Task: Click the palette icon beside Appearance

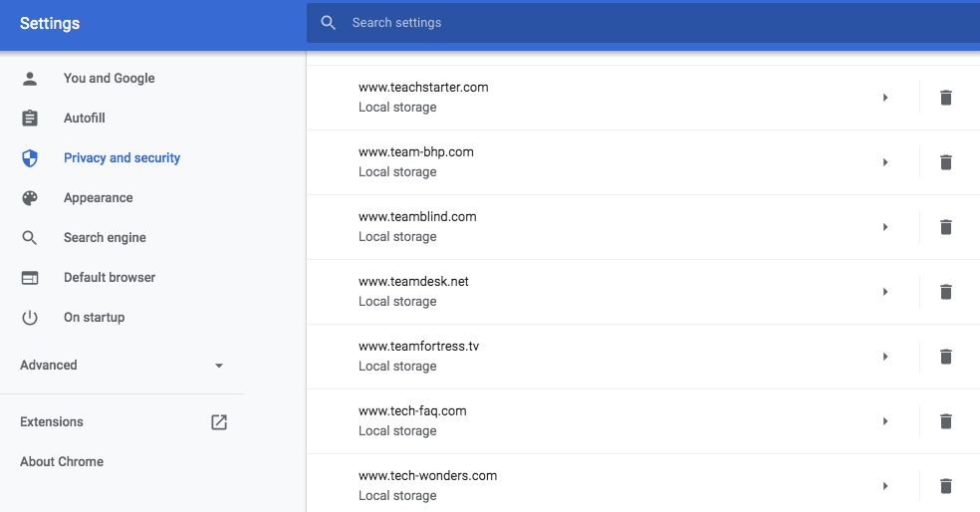Action: pyautogui.click(x=29, y=198)
